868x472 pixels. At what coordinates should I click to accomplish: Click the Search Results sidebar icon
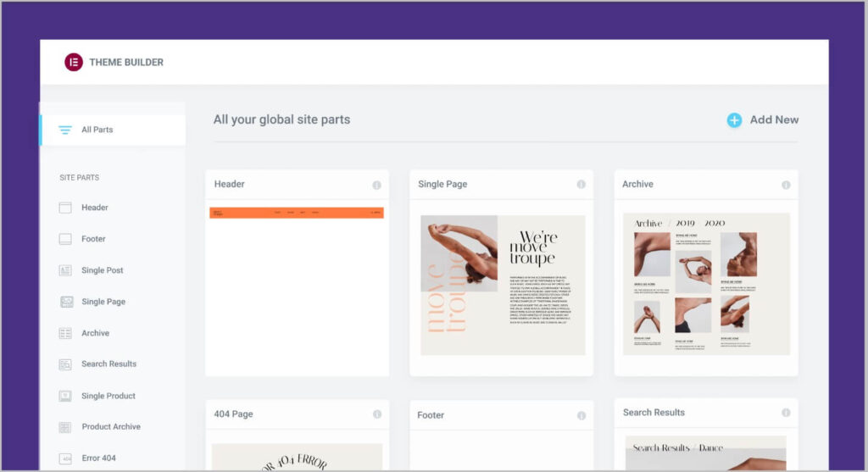click(65, 364)
